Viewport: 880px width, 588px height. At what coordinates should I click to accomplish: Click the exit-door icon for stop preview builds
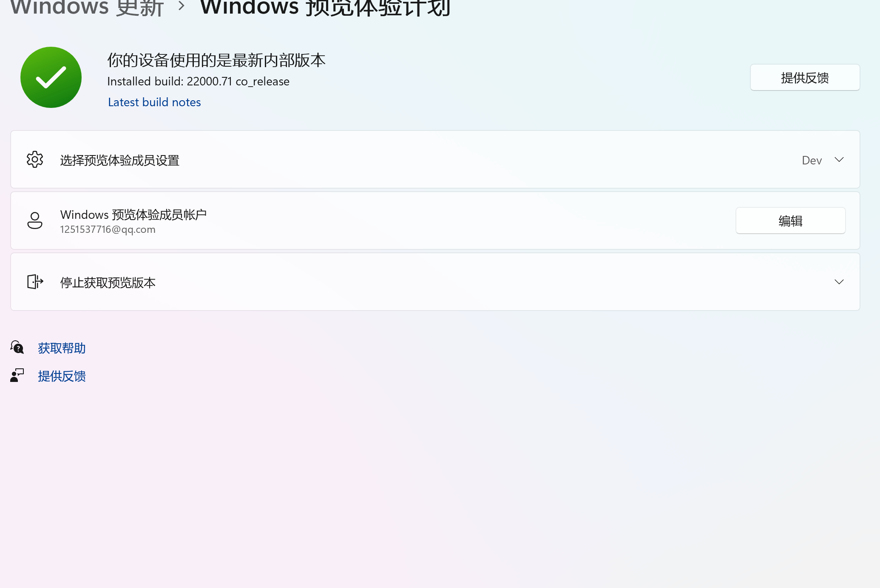[x=35, y=282]
